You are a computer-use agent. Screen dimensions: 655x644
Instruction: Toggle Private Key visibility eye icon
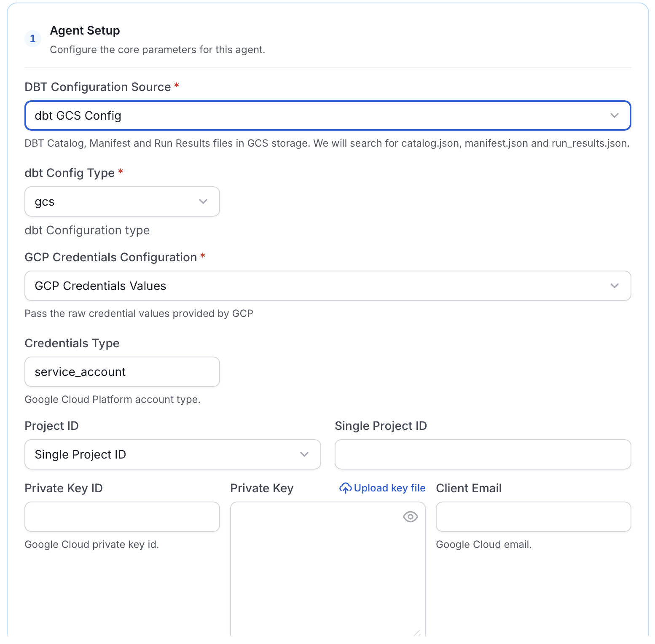coord(410,517)
